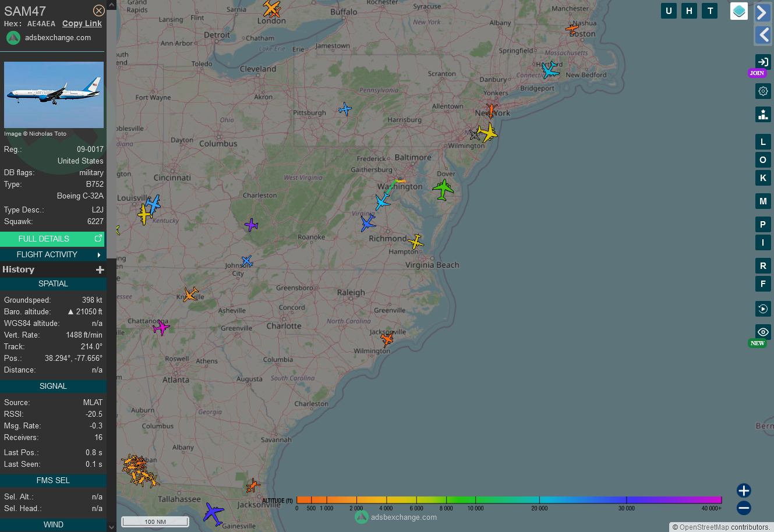Click the registration value 09-0017

[90, 150]
